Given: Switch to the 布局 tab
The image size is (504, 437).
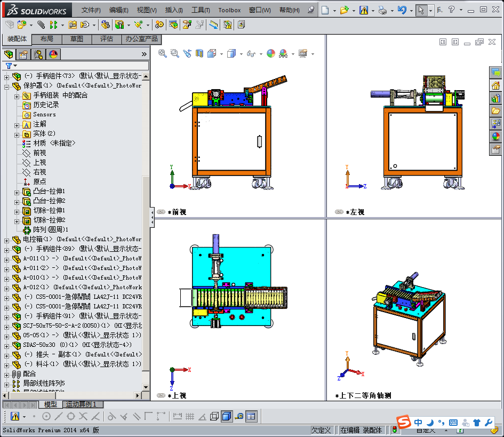Looking at the screenshot, I should click(47, 39).
